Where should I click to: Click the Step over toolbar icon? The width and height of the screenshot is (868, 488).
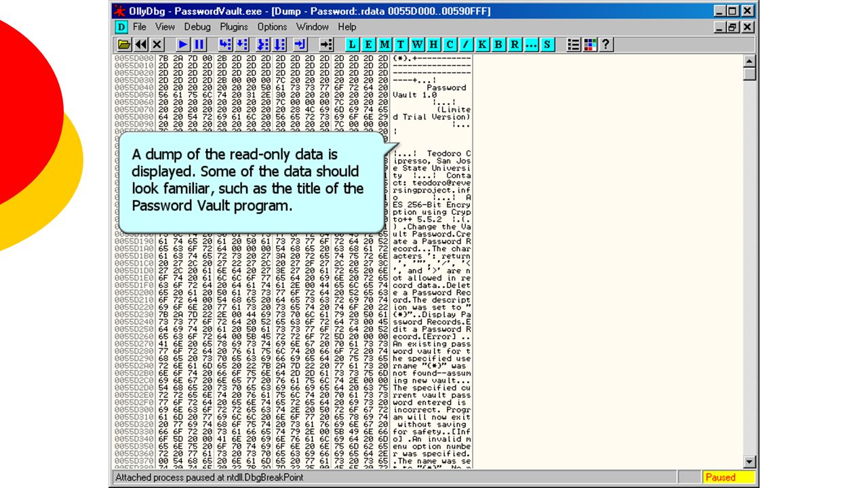tap(241, 45)
